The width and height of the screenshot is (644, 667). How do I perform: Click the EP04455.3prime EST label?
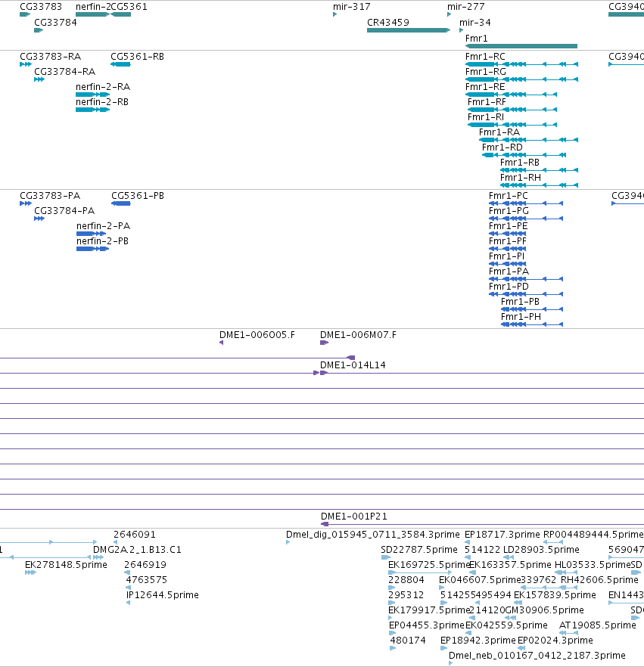[x=427, y=625]
